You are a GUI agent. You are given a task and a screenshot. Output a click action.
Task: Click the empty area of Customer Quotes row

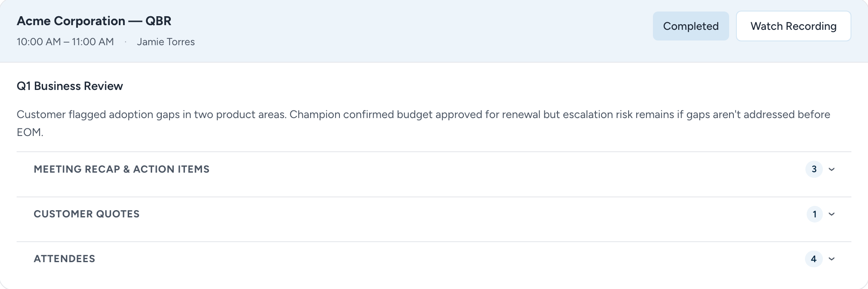[468, 214]
